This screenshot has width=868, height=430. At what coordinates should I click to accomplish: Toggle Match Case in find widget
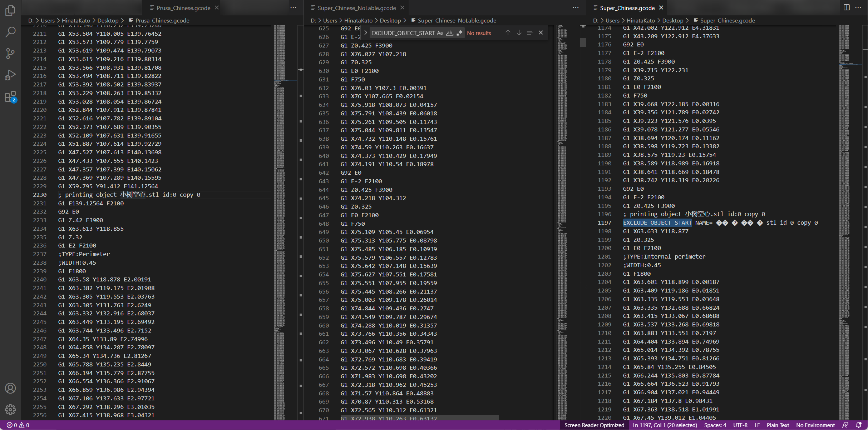tap(439, 32)
